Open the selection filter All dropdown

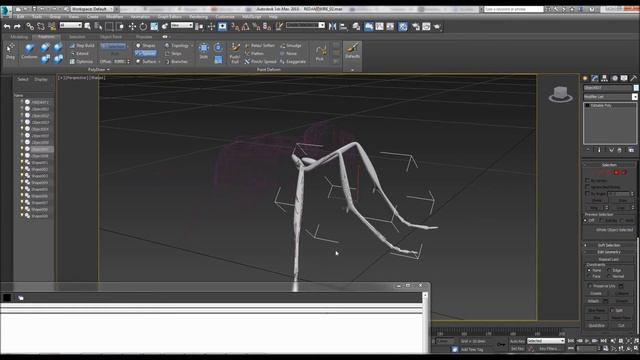tap(71, 25)
